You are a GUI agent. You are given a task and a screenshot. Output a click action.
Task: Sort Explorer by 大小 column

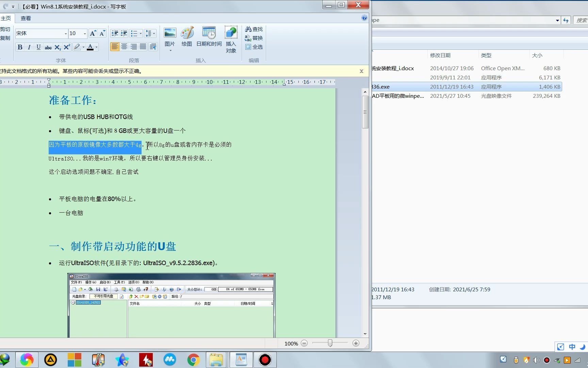tap(546, 55)
